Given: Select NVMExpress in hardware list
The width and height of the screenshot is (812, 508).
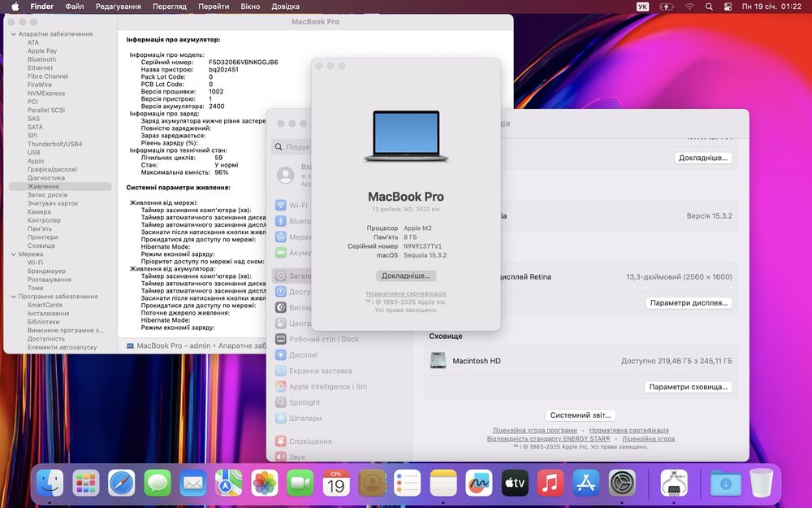Looking at the screenshot, I should (x=46, y=93).
